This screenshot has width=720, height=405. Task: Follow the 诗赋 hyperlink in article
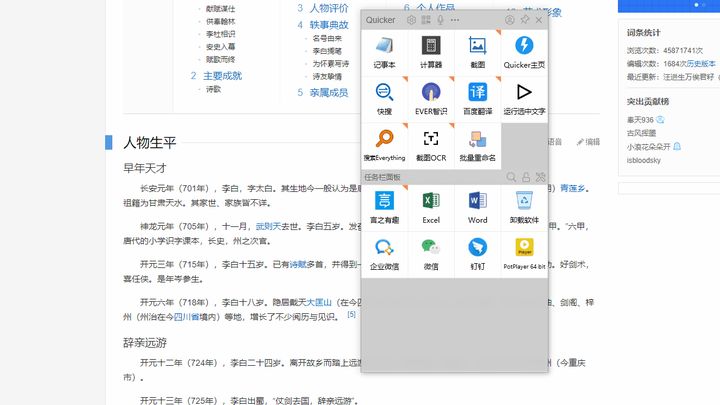(298, 264)
